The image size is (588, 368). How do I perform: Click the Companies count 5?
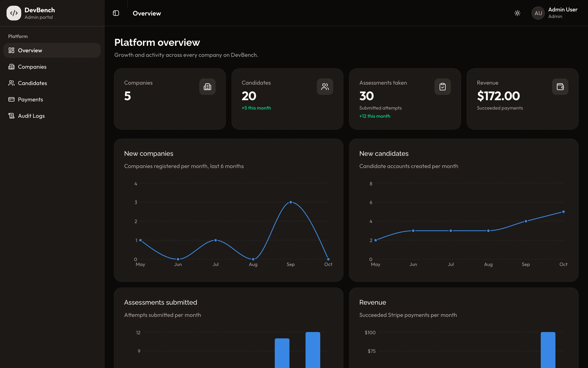coord(128,96)
